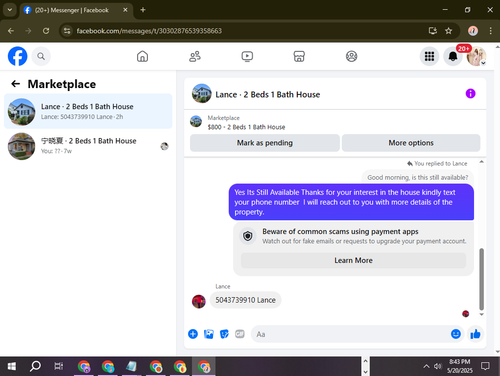Click the Lance chat header title
The image size is (500, 376).
267,95
